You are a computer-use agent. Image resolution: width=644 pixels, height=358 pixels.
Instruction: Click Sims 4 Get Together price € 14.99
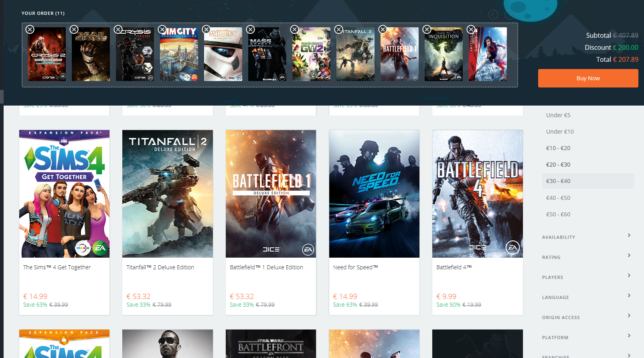tap(35, 297)
